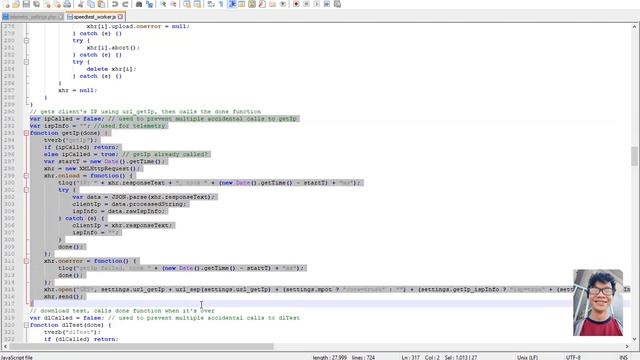Screen dimensions: 640x360
Task: Save the current file with the Save icon
Action: [x=26, y=4]
